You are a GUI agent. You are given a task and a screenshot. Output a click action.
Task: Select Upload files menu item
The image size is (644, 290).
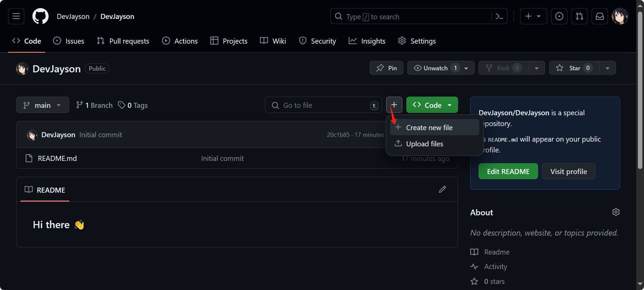tap(434, 144)
